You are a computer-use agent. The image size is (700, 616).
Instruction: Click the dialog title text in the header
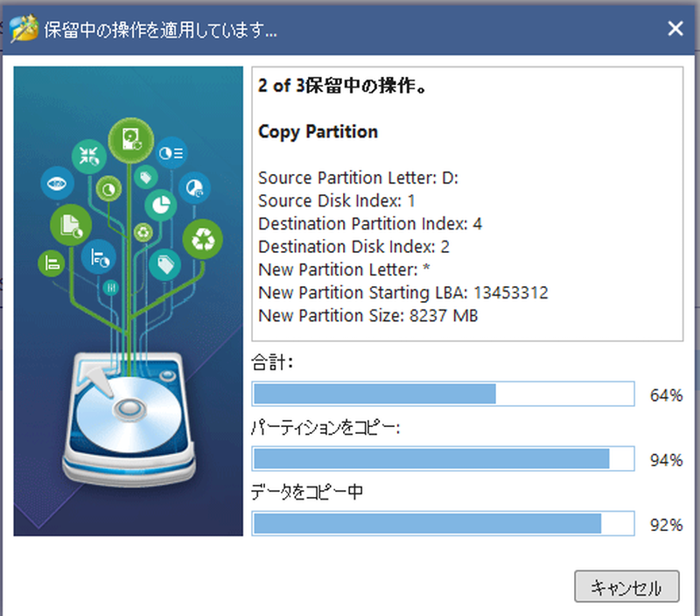[x=160, y=31]
